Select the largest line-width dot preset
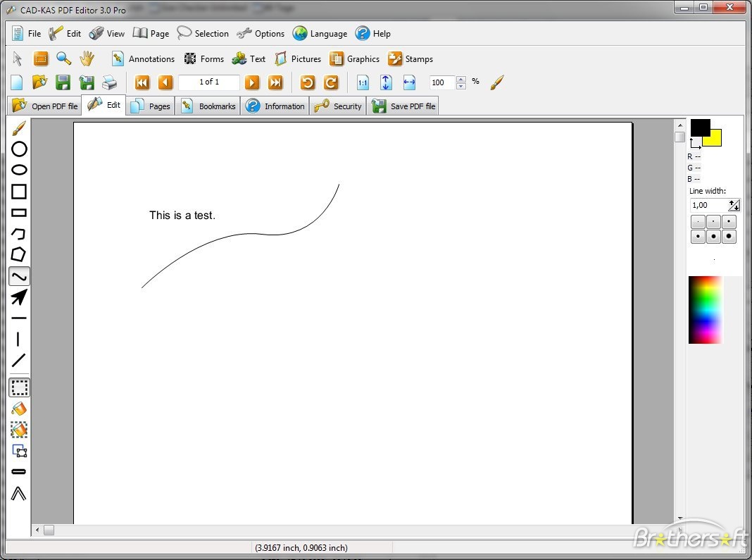The width and height of the screenshot is (752, 560). (x=729, y=237)
